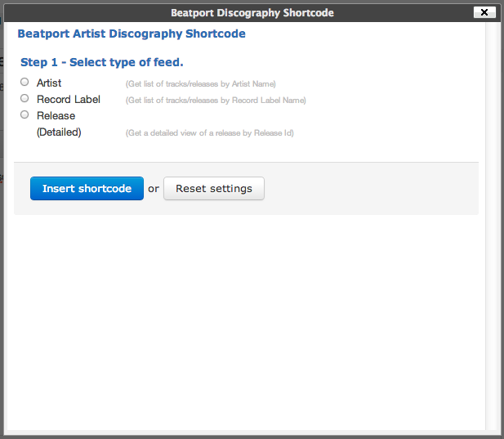Click the Beatport Artist Discography Shortcode heading

[131, 34]
